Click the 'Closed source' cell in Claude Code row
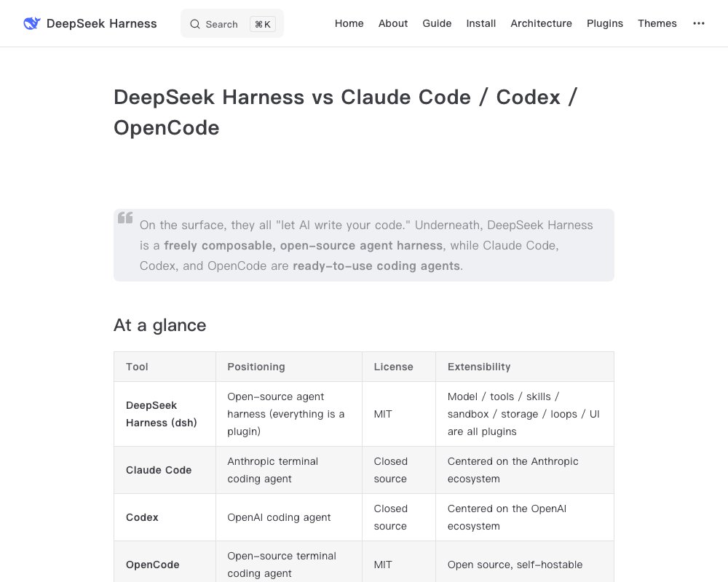The height and width of the screenshot is (582, 728). [399, 470]
